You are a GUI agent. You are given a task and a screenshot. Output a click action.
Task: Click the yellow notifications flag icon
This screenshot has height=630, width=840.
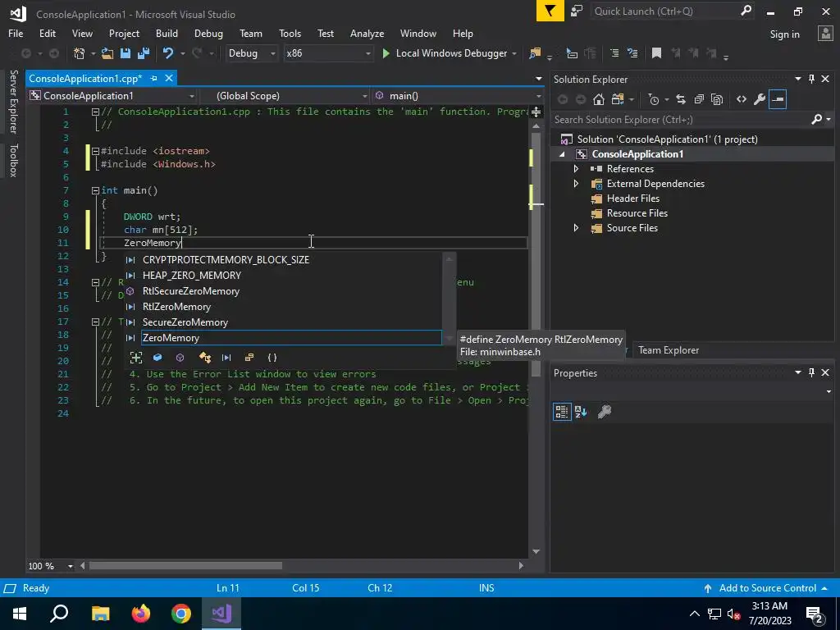(x=550, y=11)
